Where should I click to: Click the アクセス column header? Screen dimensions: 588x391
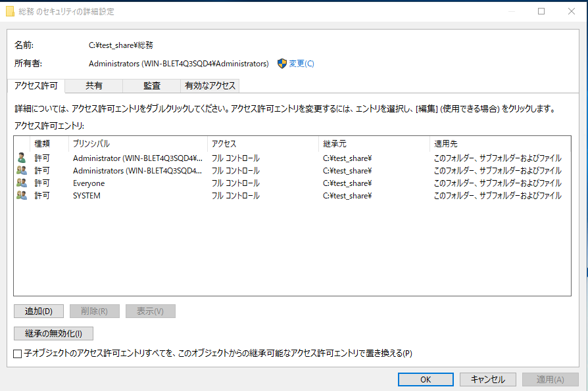point(263,144)
